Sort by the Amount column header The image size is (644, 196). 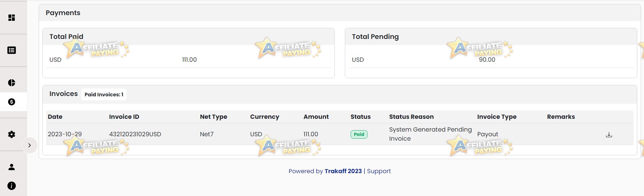click(316, 117)
